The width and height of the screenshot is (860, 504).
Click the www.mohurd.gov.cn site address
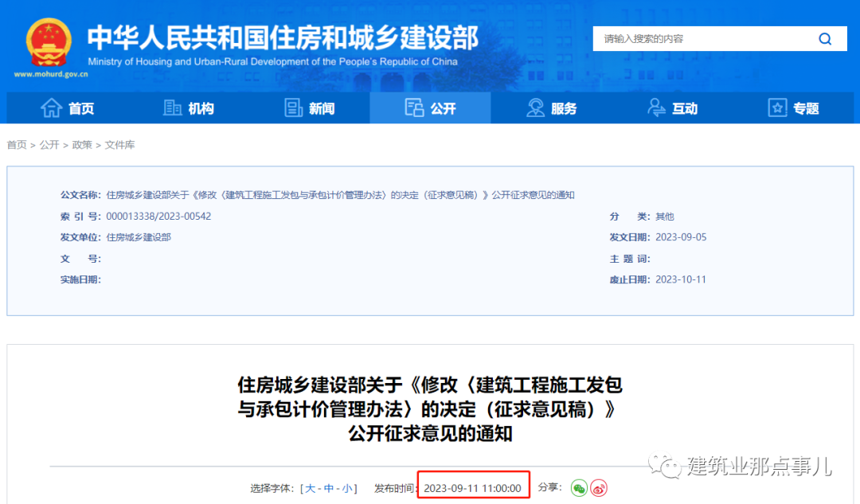pyautogui.click(x=50, y=74)
